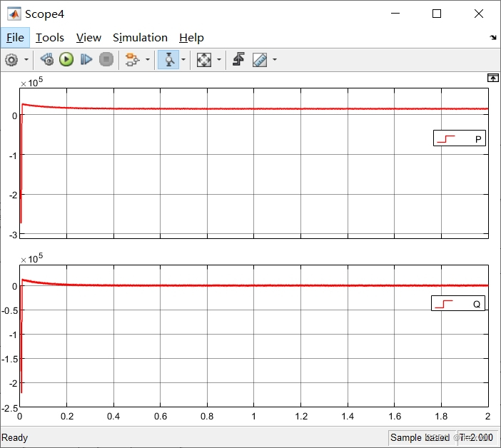Open the Configuration Properties gear icon
Viewport: 501px width, 448px height.
[12, 60]
